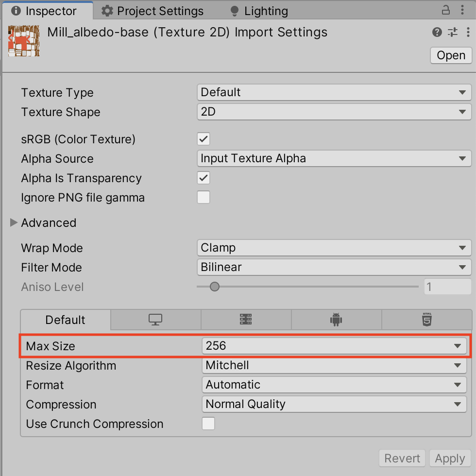This screenshot has width=476, height=476.
Task: Open the Max Size dropdown
Action: pyautogui.click(x=334, y=346)
